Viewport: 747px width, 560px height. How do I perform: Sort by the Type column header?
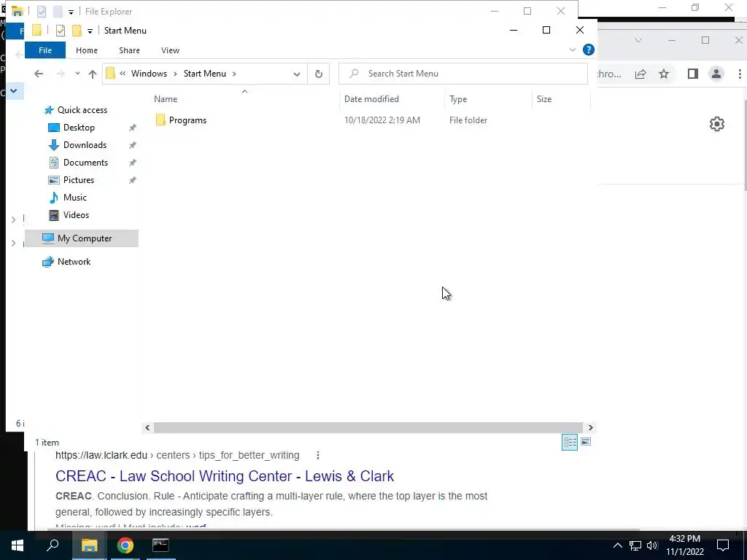[458, 99]
